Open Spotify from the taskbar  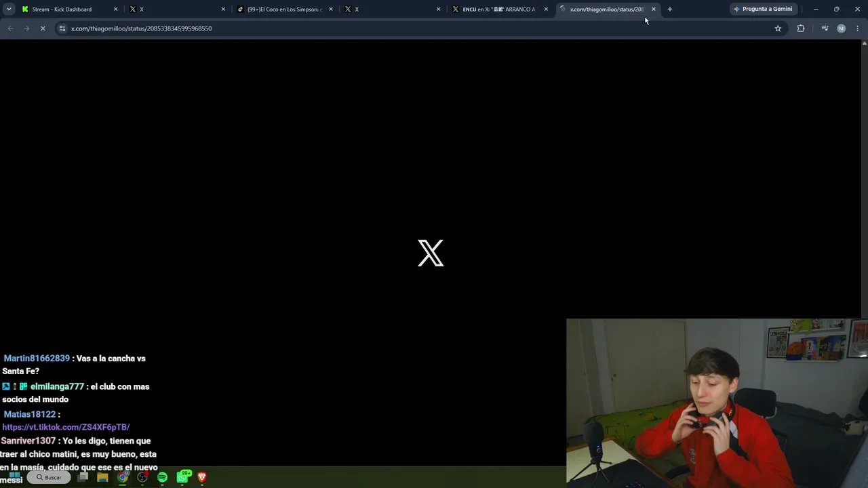click(162, 477)
